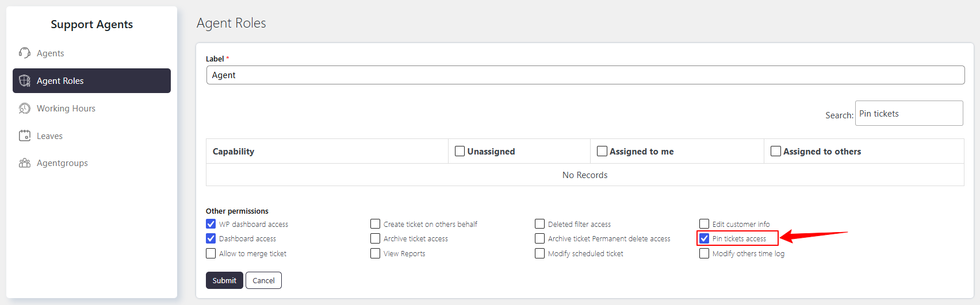
Task: Enable View Reports permission
Action: pyautogui.click(x=376, y=253)
